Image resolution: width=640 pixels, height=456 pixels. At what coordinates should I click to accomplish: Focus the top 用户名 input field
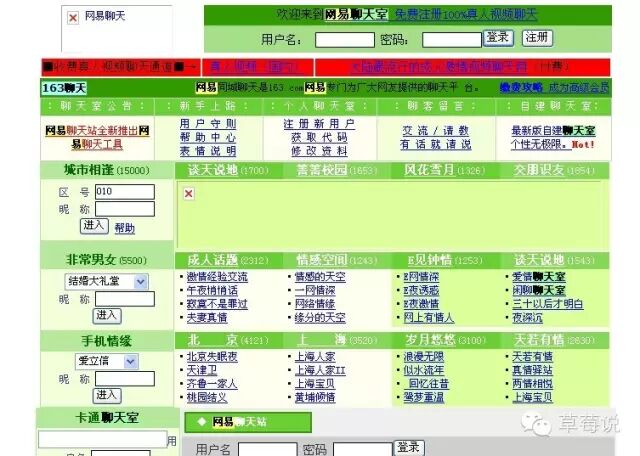(344, 40)
